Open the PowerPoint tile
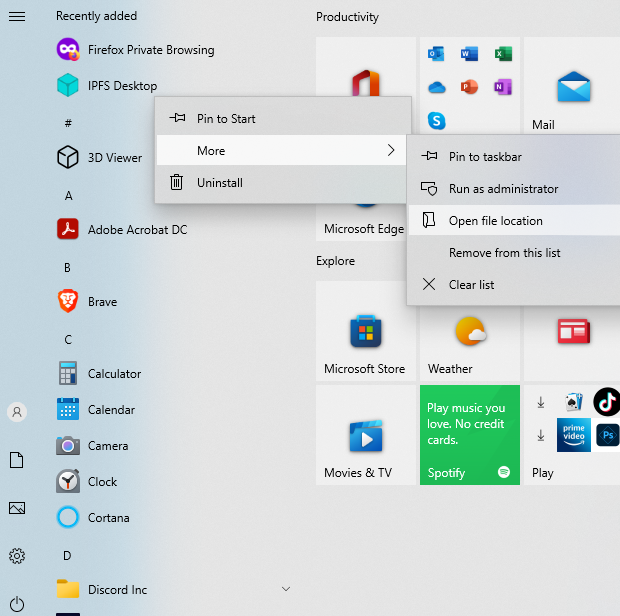620x616 pixels. [469, 87]
